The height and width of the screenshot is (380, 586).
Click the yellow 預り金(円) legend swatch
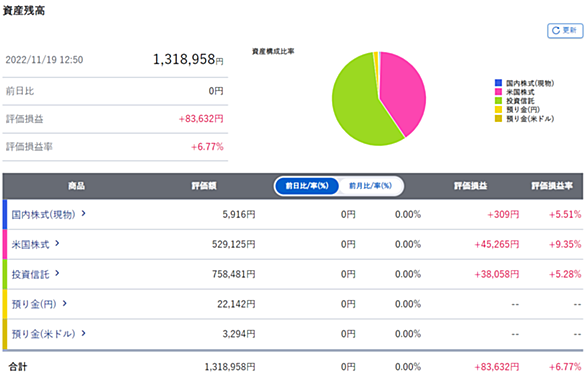[x=498, y=109]
